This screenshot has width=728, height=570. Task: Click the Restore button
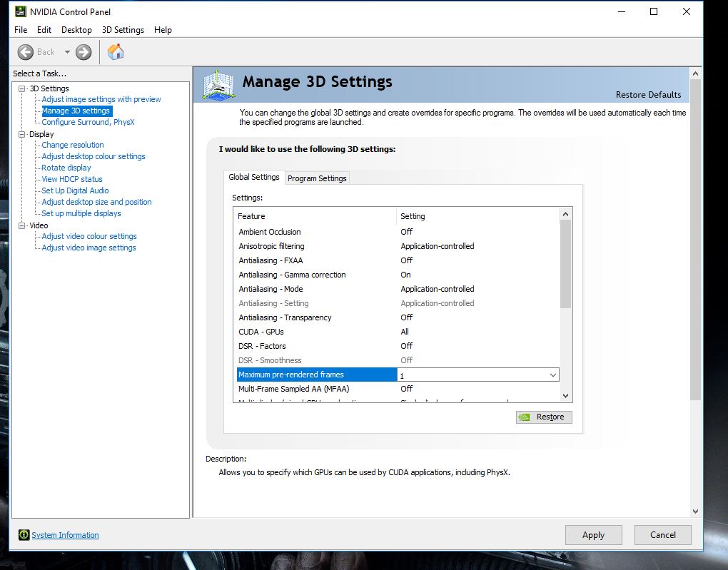(544, 417)
